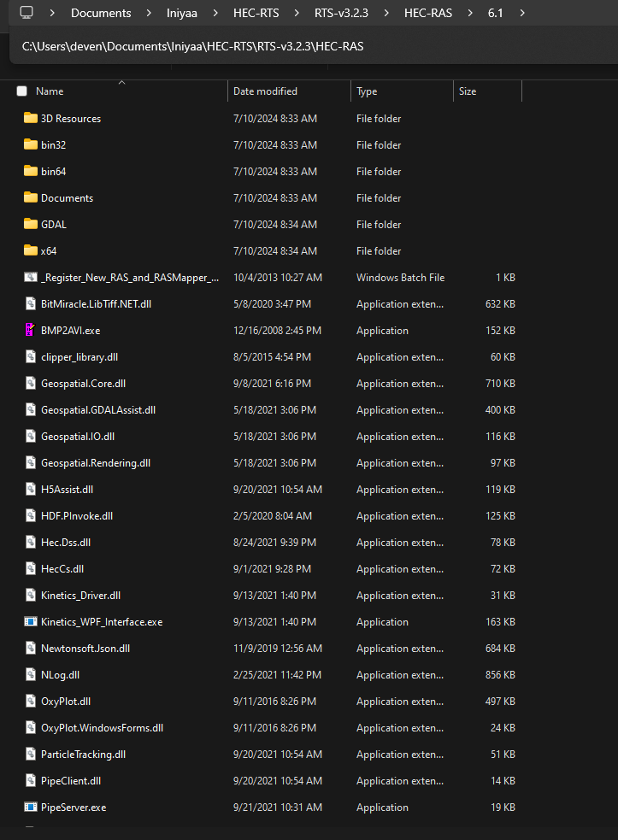Screen dimensions: 618x840
Task: Click the PipeServer.exe application icon
Action: (x=31, y=807)
